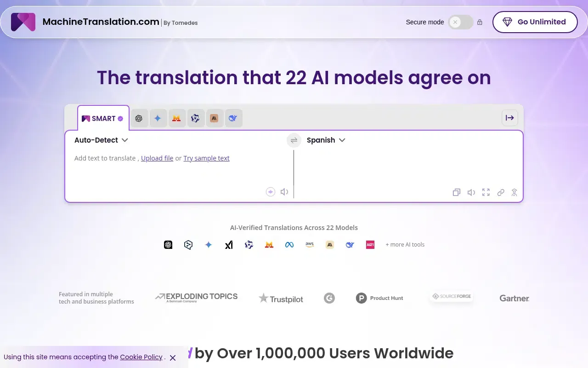Click the collapse panel arrow button
The image size is (588, 368).
(510, 118)
